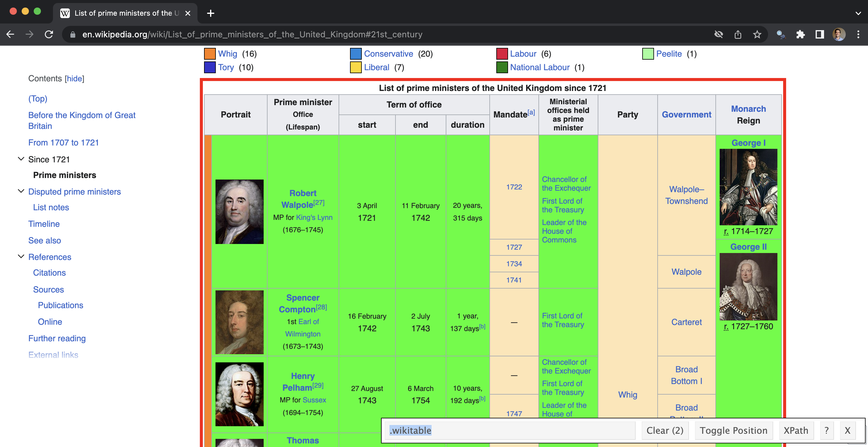Click the browser reload icon
The width and height of the screenshot is (868, 447).
(x=49, y=34)
